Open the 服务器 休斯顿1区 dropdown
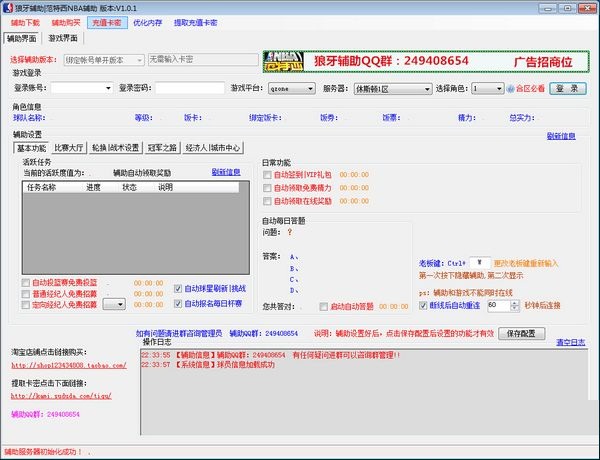The width and height of the screenshot is (600, 460). coord(393,89)
